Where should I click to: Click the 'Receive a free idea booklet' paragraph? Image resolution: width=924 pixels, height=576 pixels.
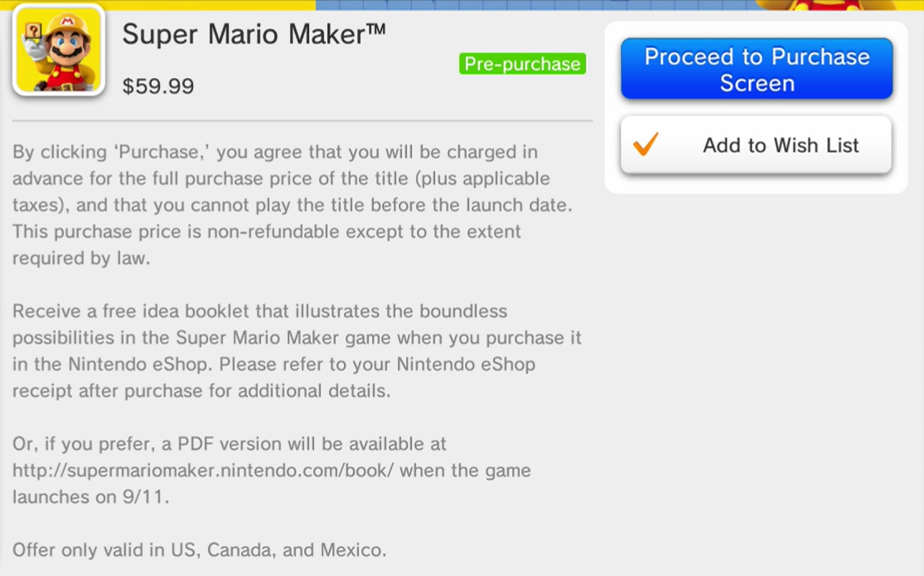tap(296, 351)
